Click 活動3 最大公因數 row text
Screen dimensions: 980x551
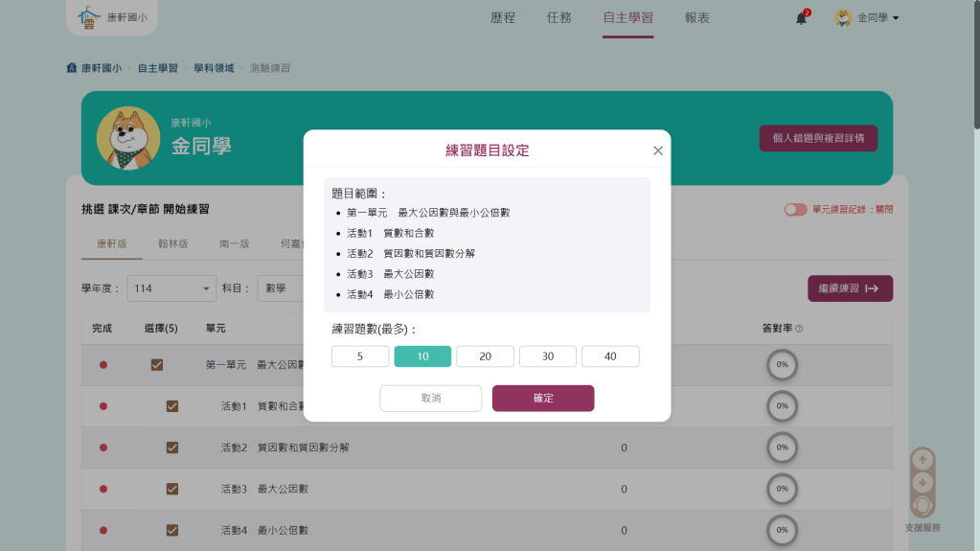coord(264,489)
